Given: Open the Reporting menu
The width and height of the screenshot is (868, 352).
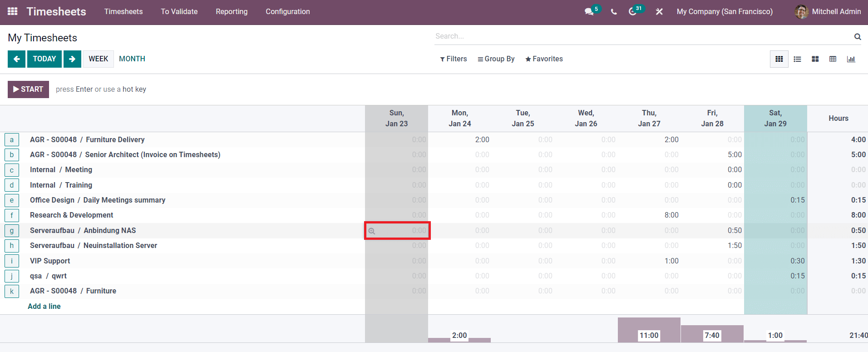Looking at the screenshot, I should pos(232,12).
